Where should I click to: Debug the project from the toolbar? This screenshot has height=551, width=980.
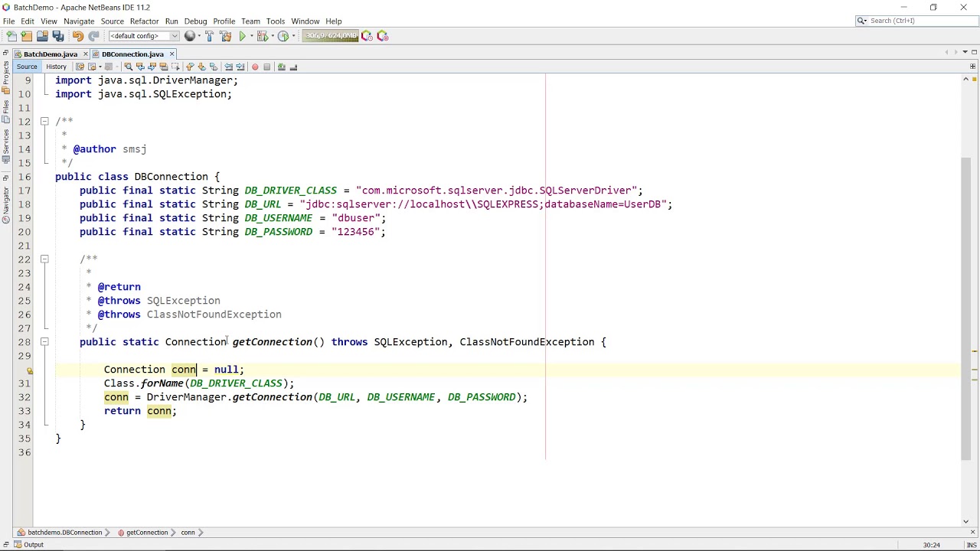tap(262, 36)
